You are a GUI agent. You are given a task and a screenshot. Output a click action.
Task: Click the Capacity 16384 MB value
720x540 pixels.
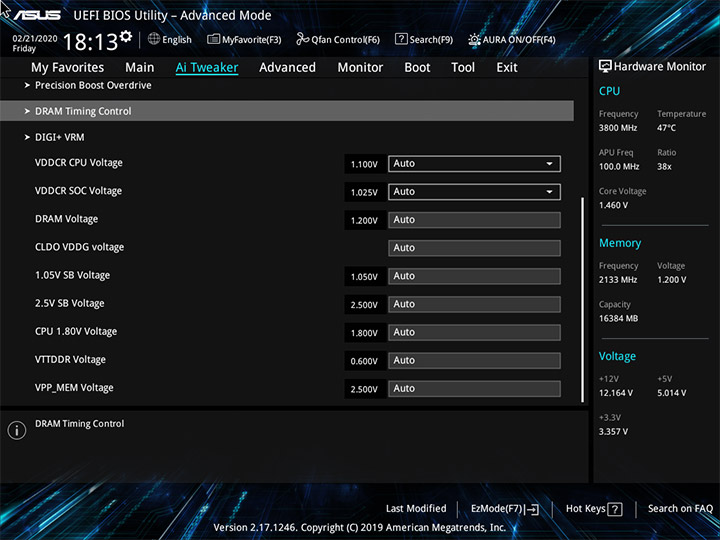click(619, 319)
